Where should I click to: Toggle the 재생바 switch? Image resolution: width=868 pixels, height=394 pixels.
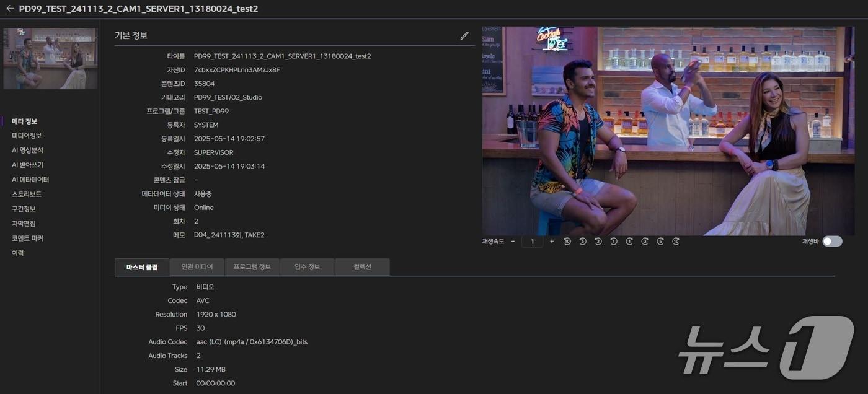click(832, 242)
